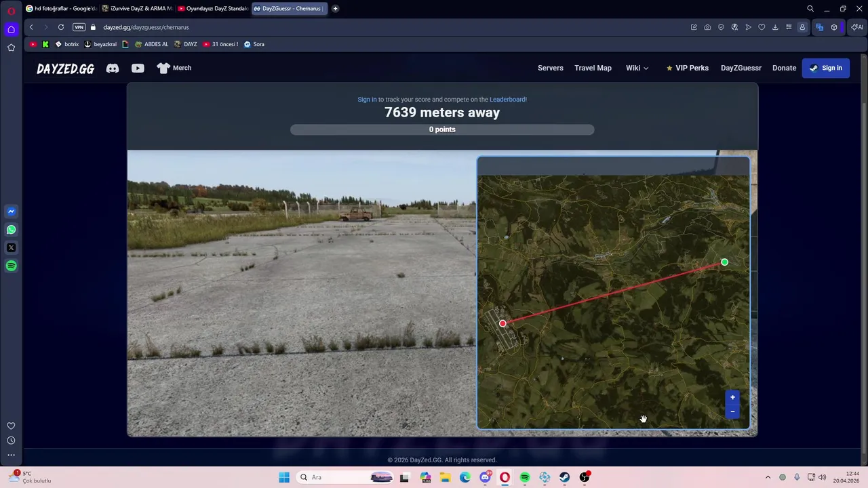The image size is (868, 488).
Task: Switch to the Oyundayız: DayZ Standalone tab
Action: click(x=213, y=9)
